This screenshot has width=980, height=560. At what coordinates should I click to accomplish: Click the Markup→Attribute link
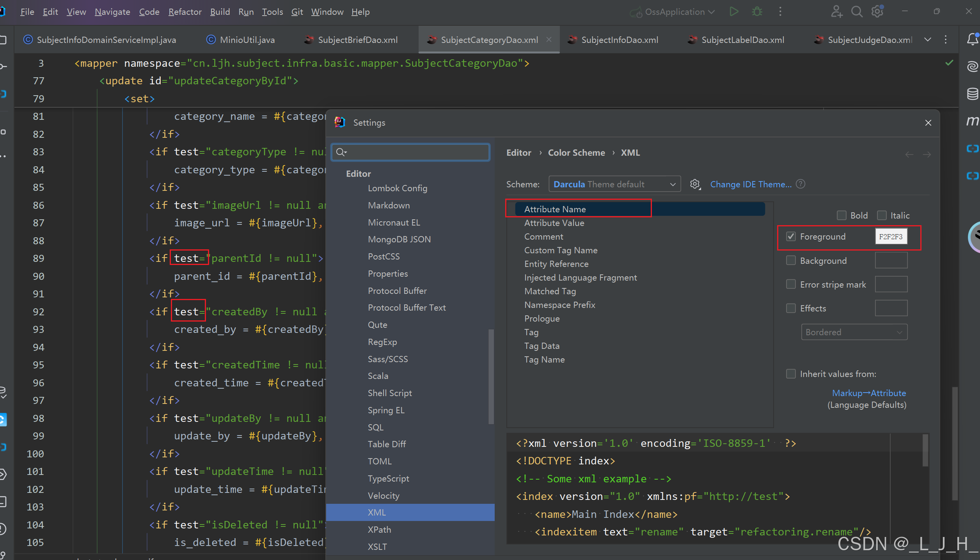pos(869,393)
